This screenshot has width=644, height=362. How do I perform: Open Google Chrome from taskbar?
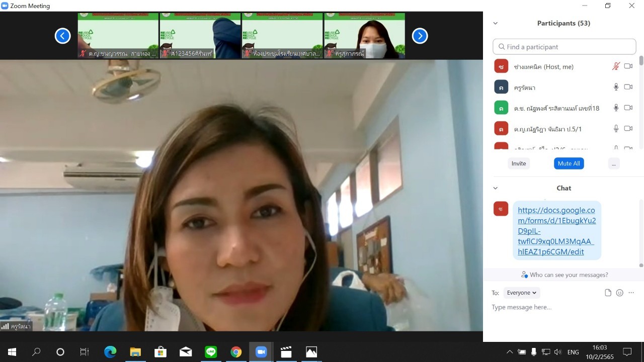click(x=236, y=352)
